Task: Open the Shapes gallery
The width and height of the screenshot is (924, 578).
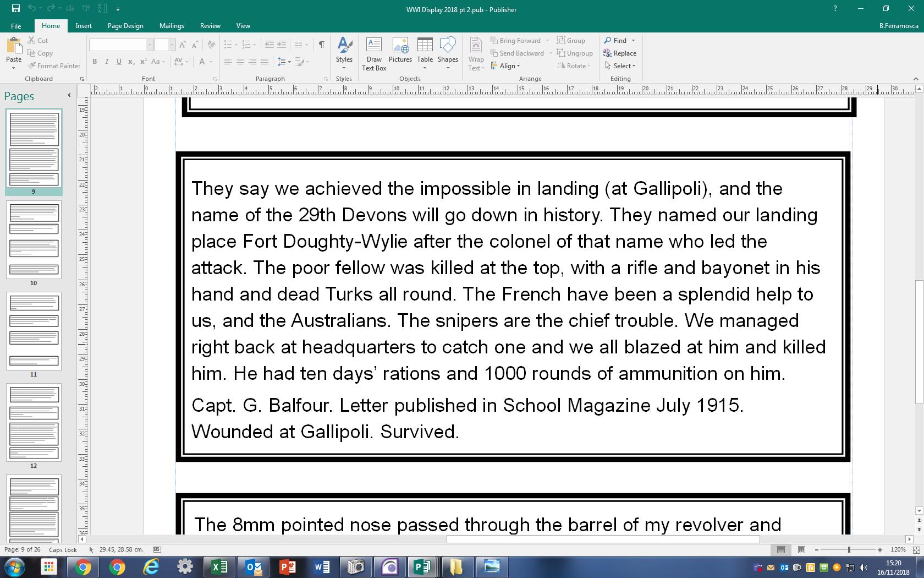Action: click(448, 54)
